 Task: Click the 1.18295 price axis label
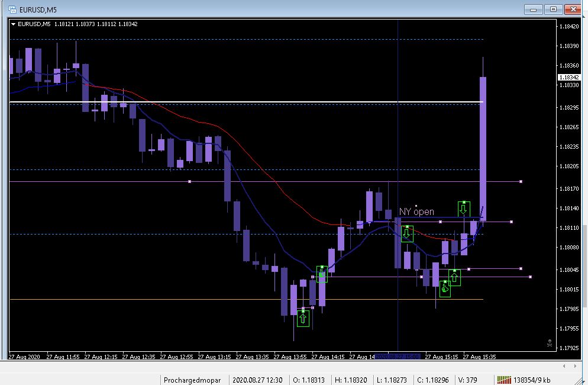pos(569,107)
